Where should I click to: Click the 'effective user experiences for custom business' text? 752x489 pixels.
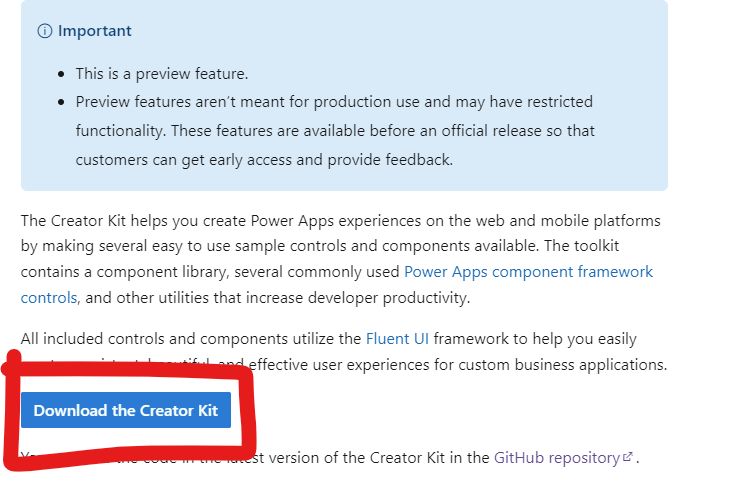458,365
